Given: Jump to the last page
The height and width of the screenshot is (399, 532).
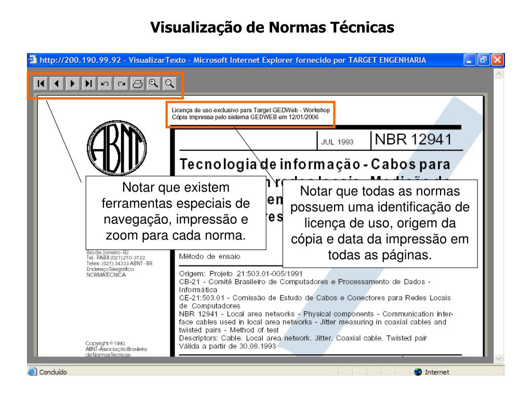Looking at the screenshot, I should [x=88, y=84].
